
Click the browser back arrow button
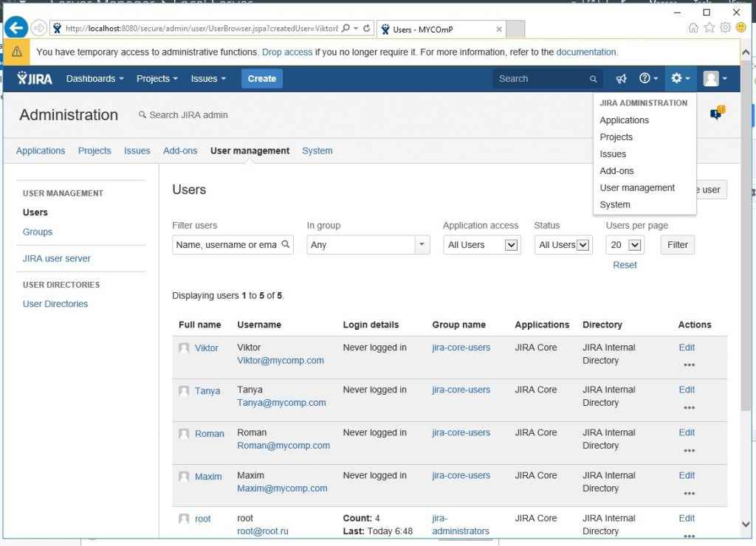coord(16,28)
